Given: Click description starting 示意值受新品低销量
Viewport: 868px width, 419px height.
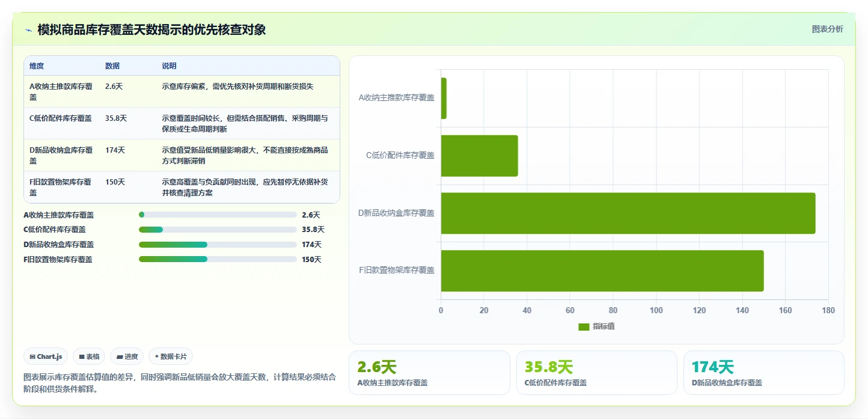Looking at the screenshot, I should 245,155.
